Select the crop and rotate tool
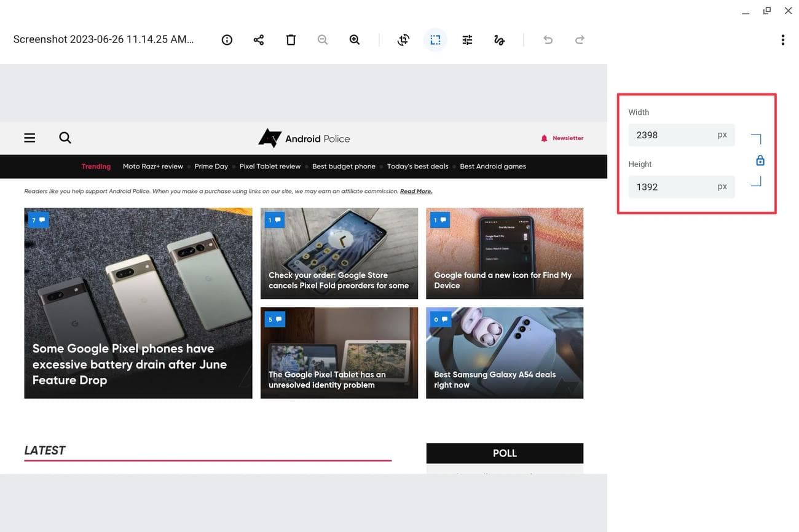799x532 pixels. tap(403, 39)
